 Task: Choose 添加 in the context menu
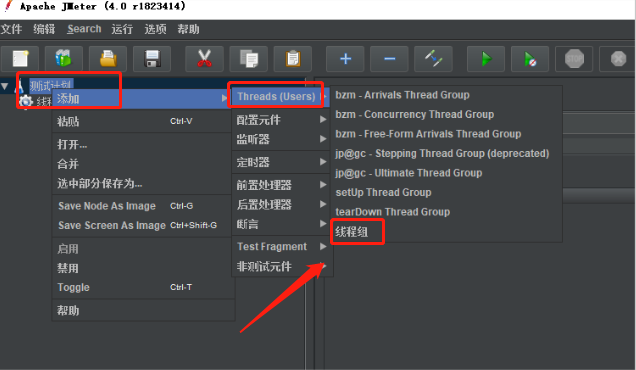[x=142, y=99]
